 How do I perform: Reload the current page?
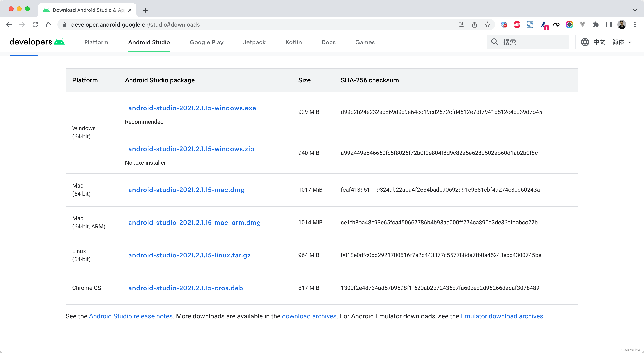tap(35, 25)
